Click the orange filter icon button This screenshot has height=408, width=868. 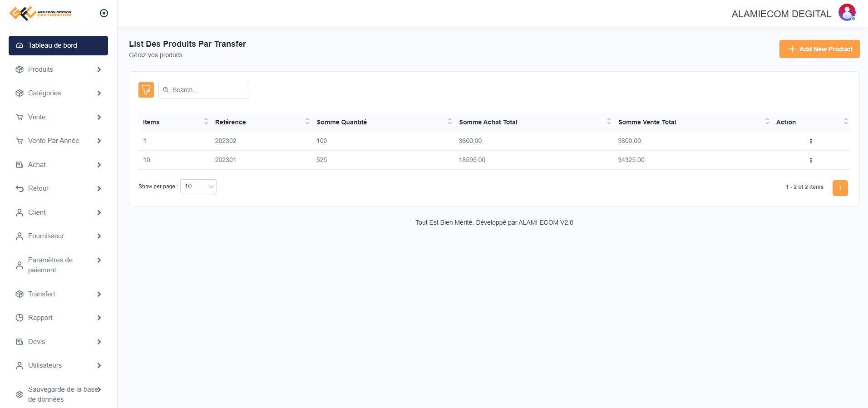[146, 90]
